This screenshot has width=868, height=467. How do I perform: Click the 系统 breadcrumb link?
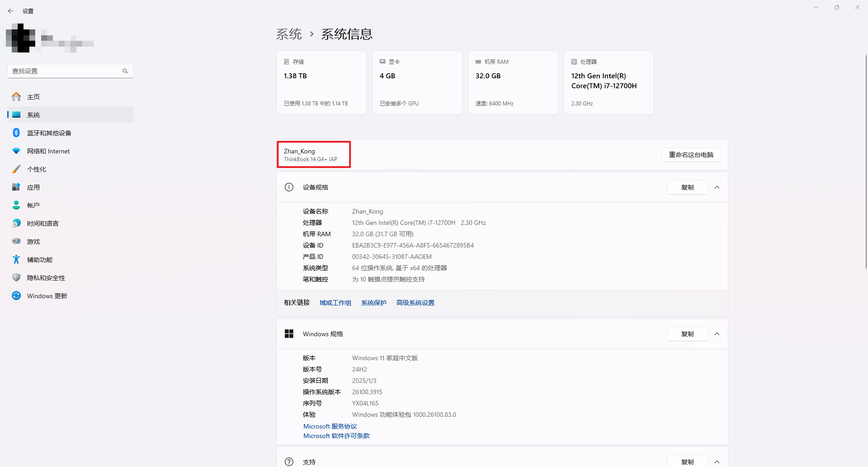tap(289, 34)
